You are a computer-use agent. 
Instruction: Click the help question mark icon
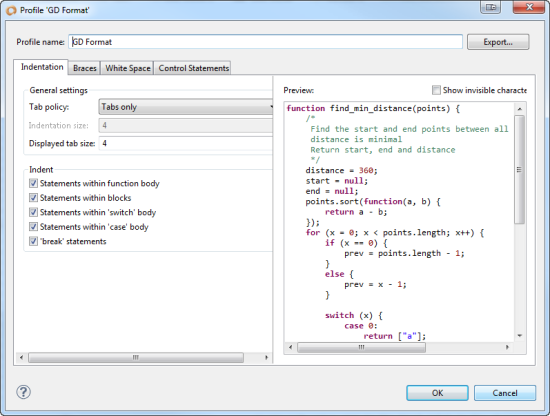[x=24, y=392]
